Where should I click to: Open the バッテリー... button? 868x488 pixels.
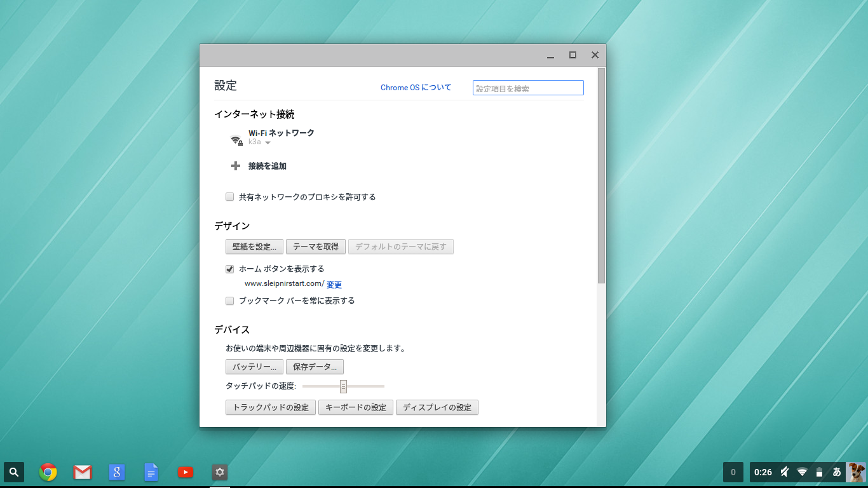[254, 367]
